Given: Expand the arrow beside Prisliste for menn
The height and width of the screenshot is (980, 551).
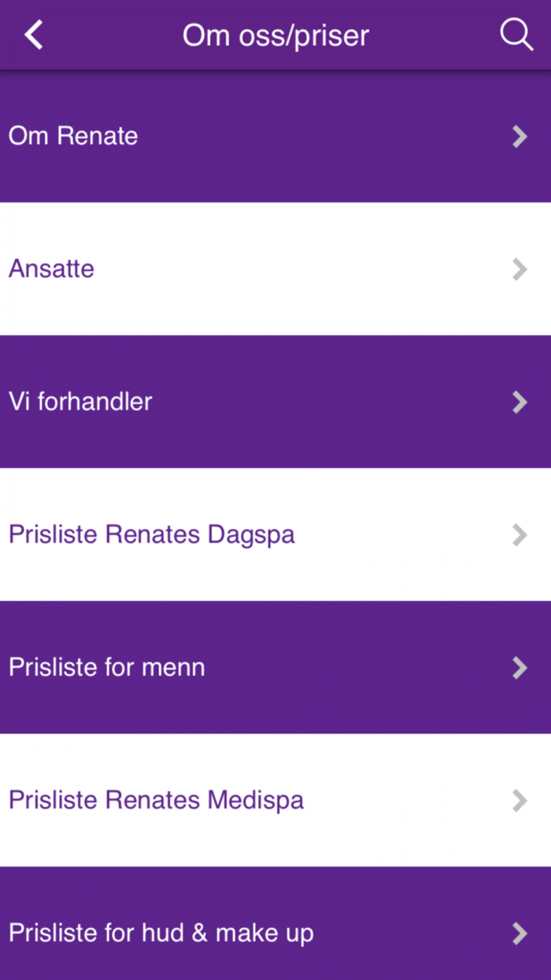Looking at the screenshot, I should point(520,668).
